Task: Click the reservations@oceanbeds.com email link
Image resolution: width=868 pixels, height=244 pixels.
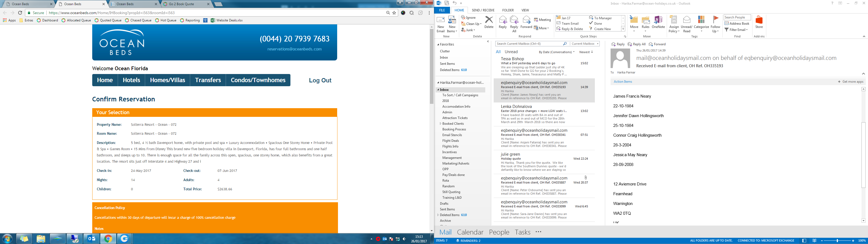Action: 295,49
